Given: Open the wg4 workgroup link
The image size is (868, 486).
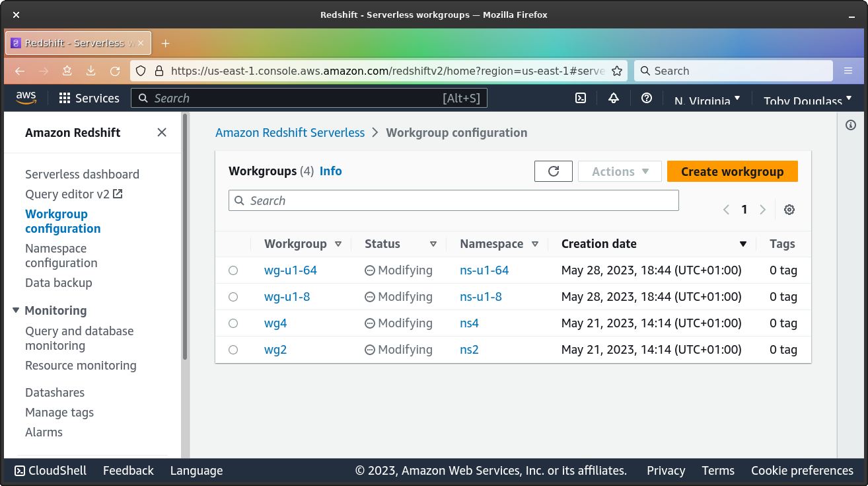Looking at the screenshot, I should 275,323.
